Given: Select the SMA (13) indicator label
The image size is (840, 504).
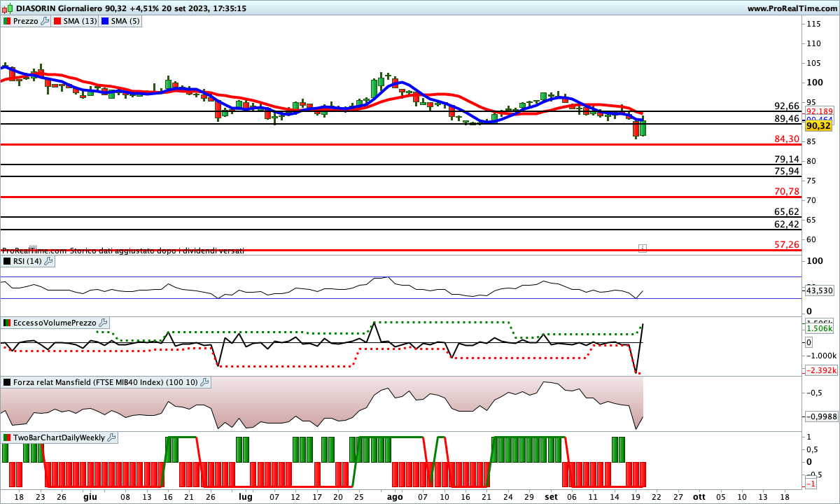Looking at the screenshot, I should pyautogui.click(x=80, y=21).
